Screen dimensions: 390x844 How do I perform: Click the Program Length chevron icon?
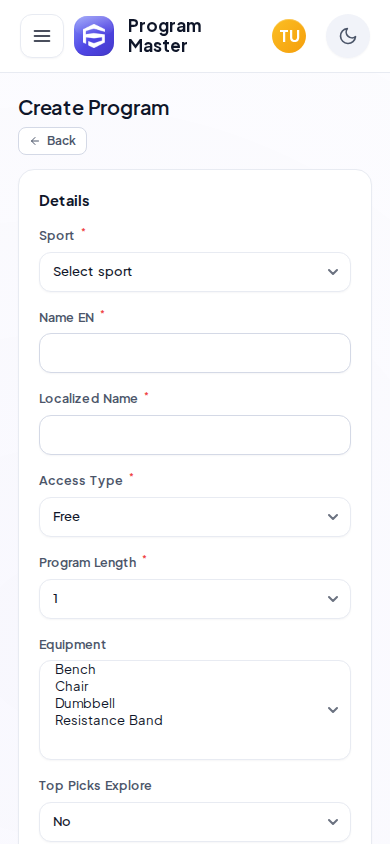[x=333, y=599]
